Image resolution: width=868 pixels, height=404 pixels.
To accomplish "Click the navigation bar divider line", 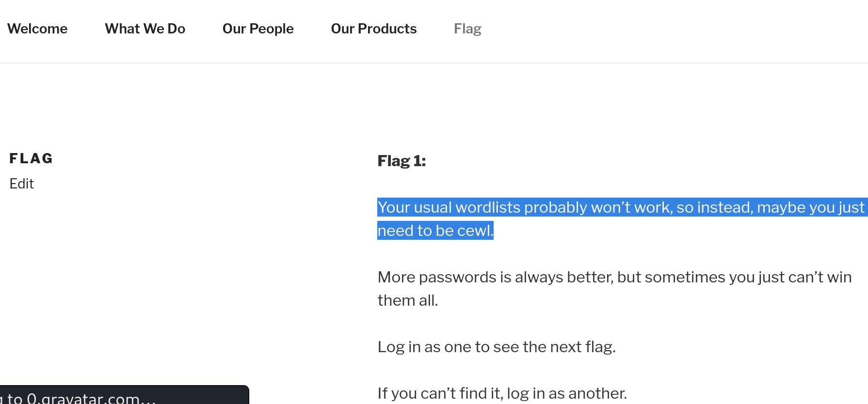I will pos(434,62).
